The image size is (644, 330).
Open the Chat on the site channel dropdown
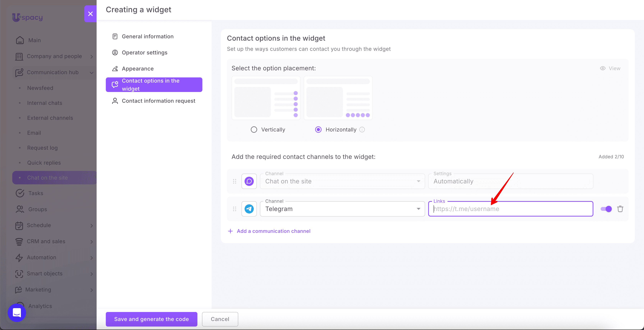[x=342, y=181]
